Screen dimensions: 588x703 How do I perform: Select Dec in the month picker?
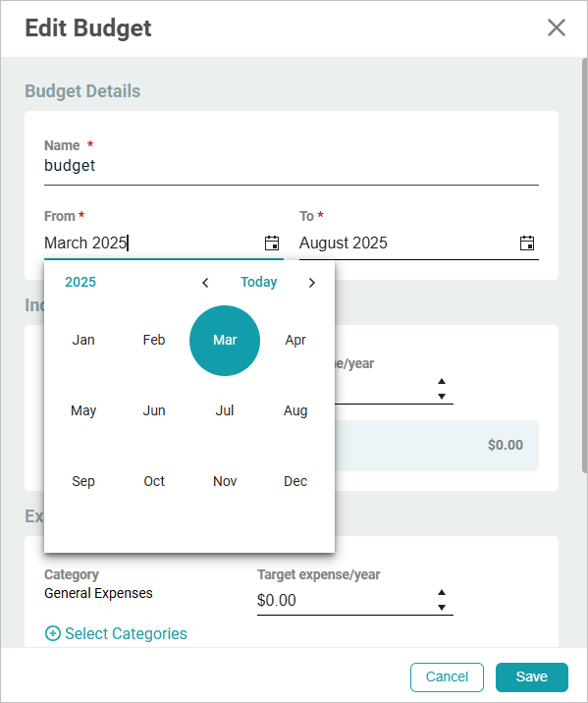click(x=295, y=481)
